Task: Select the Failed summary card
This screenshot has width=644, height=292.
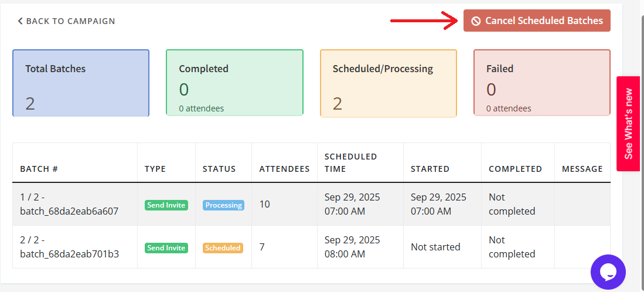Action: (541, 83)
